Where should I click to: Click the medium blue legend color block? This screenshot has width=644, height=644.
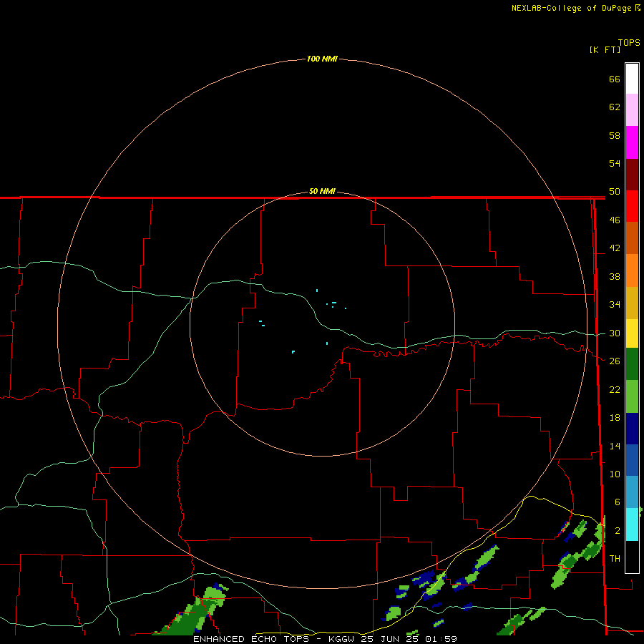pos(632,460)
